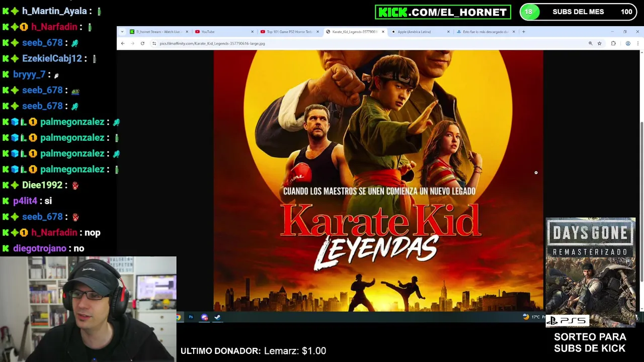Close the El_hornet Stream tab
Viewport: 644px width, 362px height.
point(187,32)
